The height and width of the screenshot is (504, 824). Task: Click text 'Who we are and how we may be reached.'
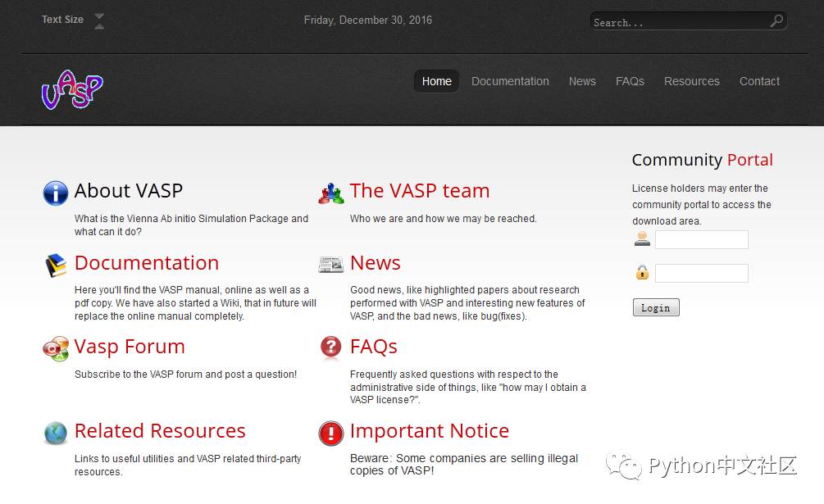(x=443, y=218)
